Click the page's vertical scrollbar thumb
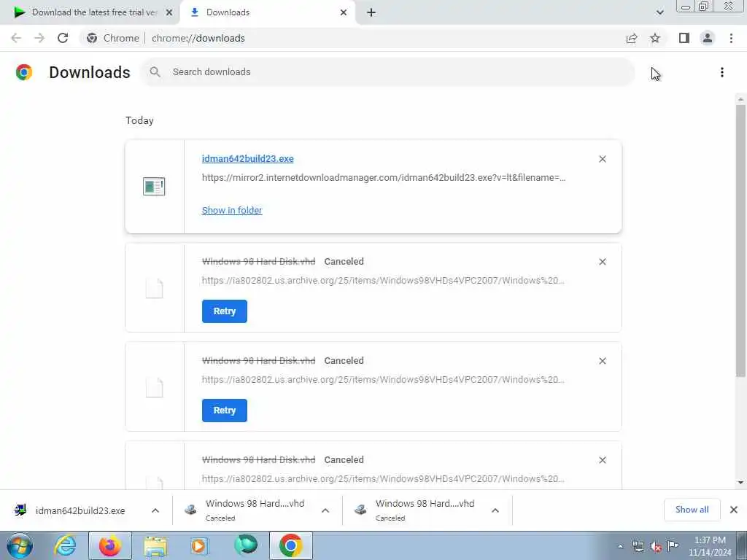The image size is (747, 560). coord(740,241)
